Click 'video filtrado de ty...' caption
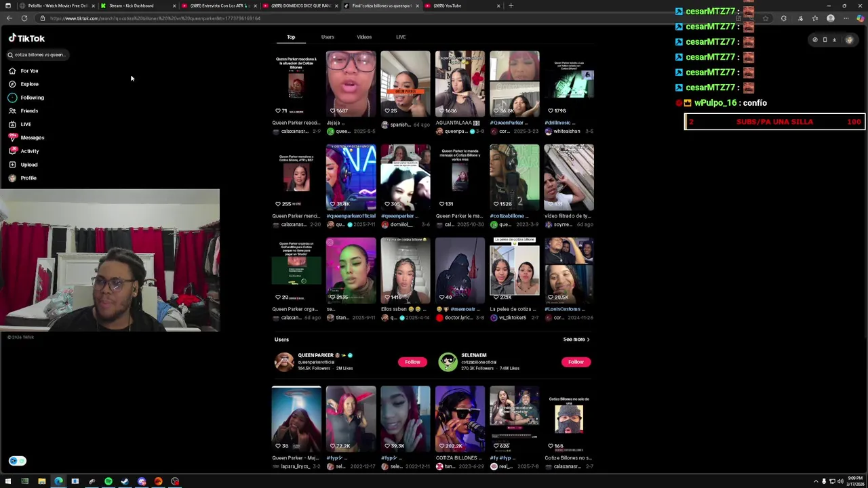868x488 pixels. coord(568,216)
